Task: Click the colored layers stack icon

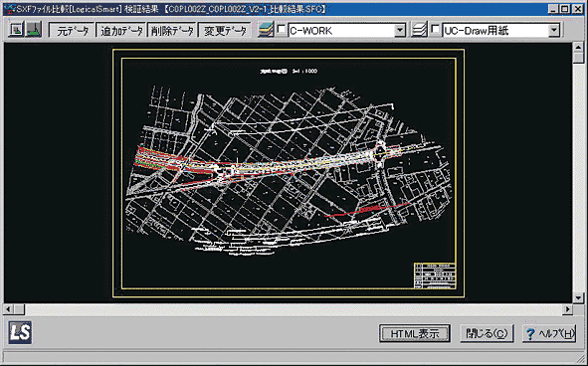Action: tap(266, 30)
